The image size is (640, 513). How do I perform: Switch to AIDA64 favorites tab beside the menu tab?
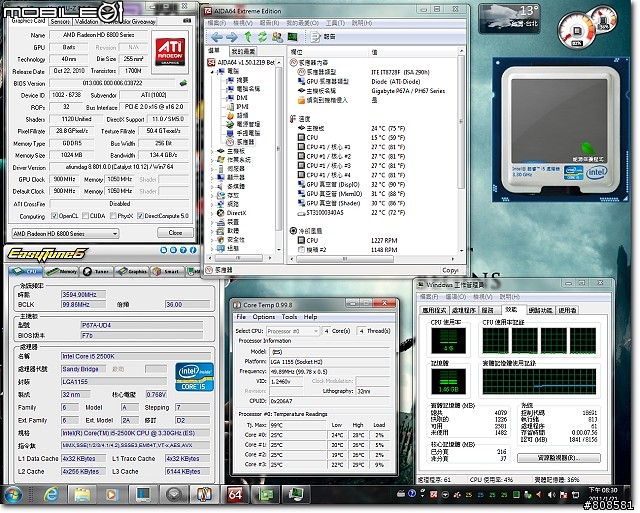pos(243,51)
